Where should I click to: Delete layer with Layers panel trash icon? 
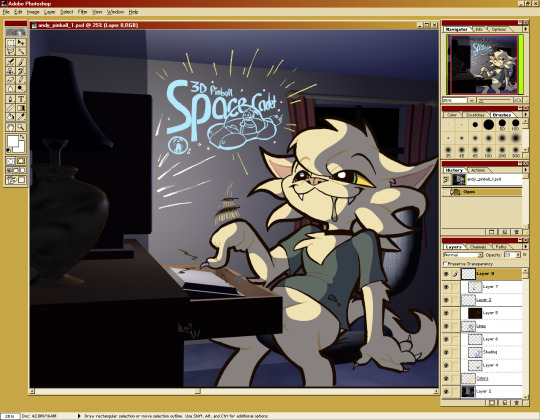point(516,402)
